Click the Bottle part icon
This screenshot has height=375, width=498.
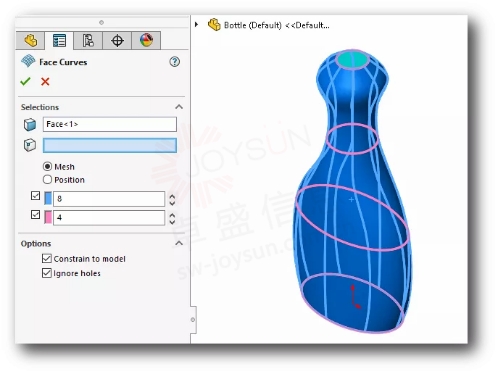[214, 25]
